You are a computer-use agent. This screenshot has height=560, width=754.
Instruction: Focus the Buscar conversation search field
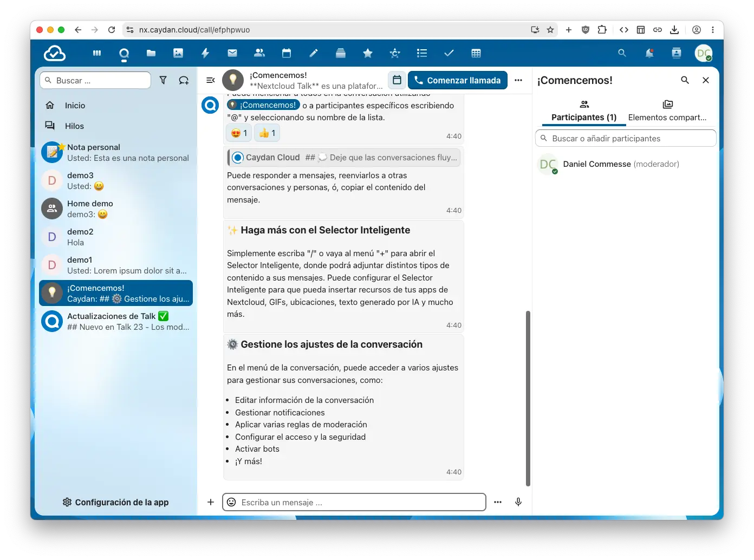pyautogui.click(x=95, y=80)
